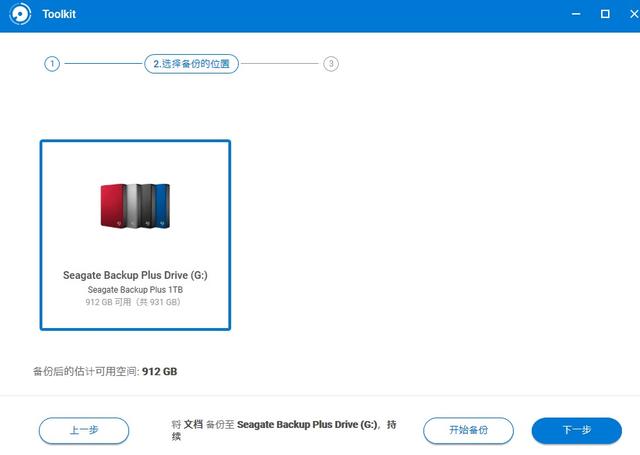Jump to step 3 circle indicator
The height and width of the screenshot is (455, 640).
(331, 64)
